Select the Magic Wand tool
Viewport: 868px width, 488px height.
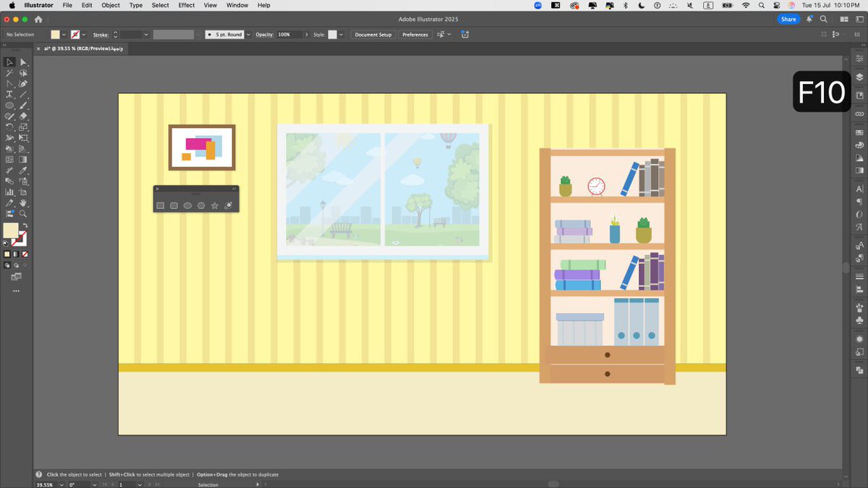(x=9, y=73)
